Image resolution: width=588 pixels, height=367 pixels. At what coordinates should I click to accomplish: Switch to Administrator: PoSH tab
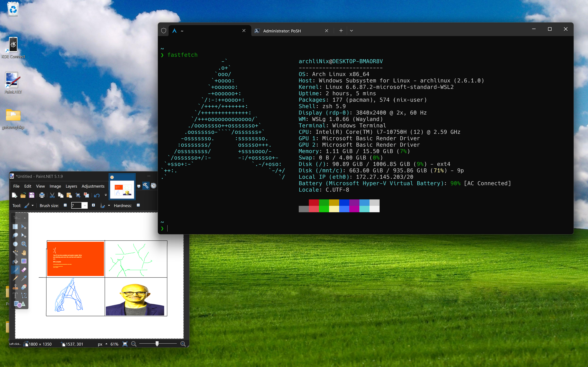[x=282, y=31]
